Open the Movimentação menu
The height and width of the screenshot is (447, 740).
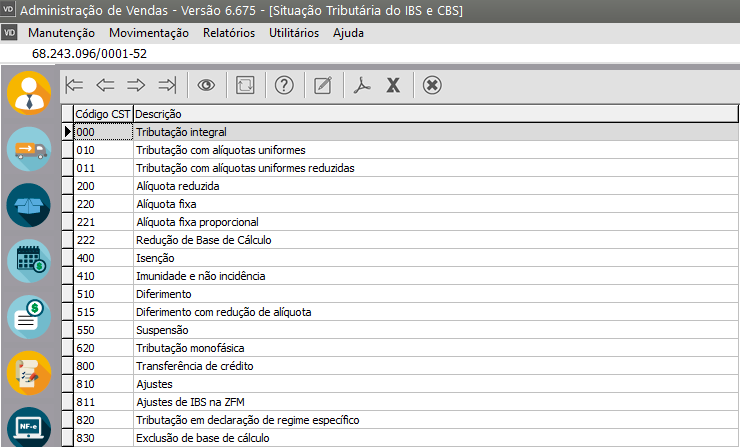(148, 32)
